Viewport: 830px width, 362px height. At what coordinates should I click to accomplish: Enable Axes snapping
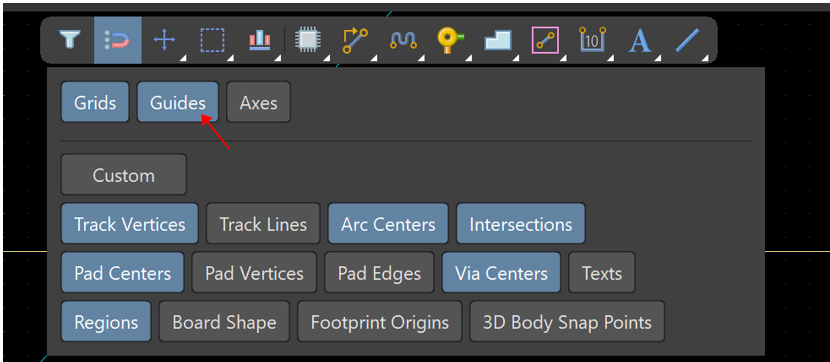point(258,102)
